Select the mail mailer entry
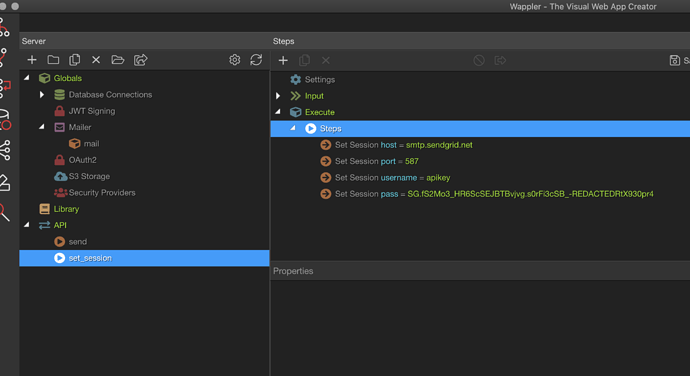The height and width of the screenshot is (376, 690). [91, 144]
